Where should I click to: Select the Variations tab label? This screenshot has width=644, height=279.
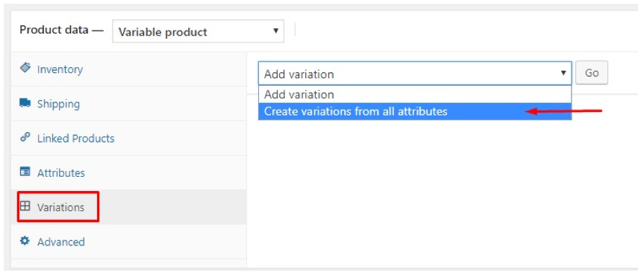coord(60,207)
